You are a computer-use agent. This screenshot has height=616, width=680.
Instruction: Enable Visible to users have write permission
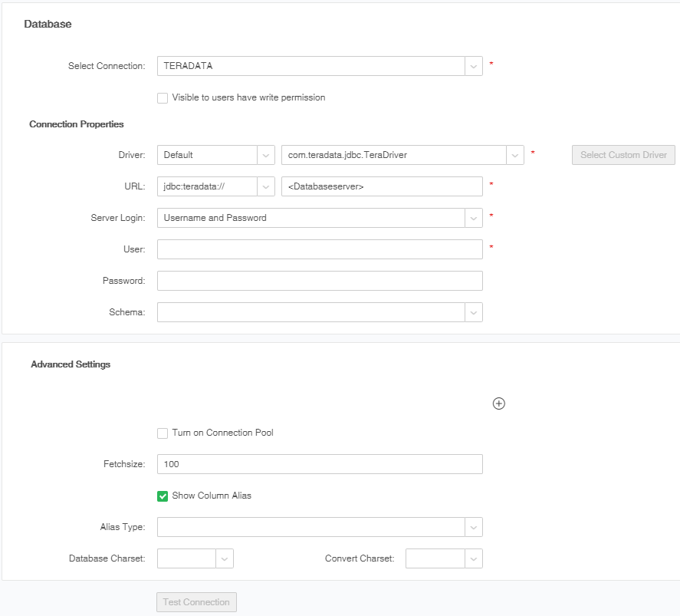pyautogui.click(x=163, y=98)
